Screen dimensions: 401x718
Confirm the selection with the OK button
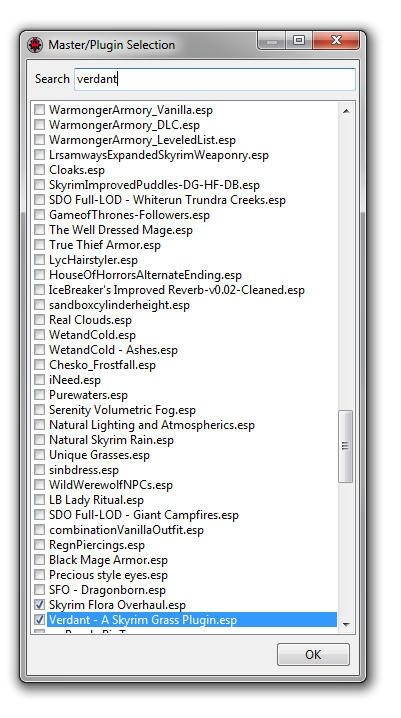[313, 654]
